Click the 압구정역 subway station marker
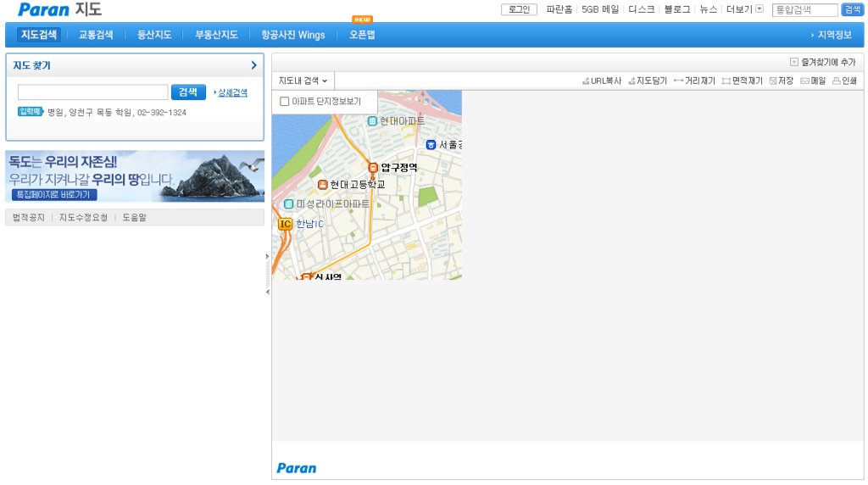The width and height of the screenshot is (868, 485). (373, 167)
